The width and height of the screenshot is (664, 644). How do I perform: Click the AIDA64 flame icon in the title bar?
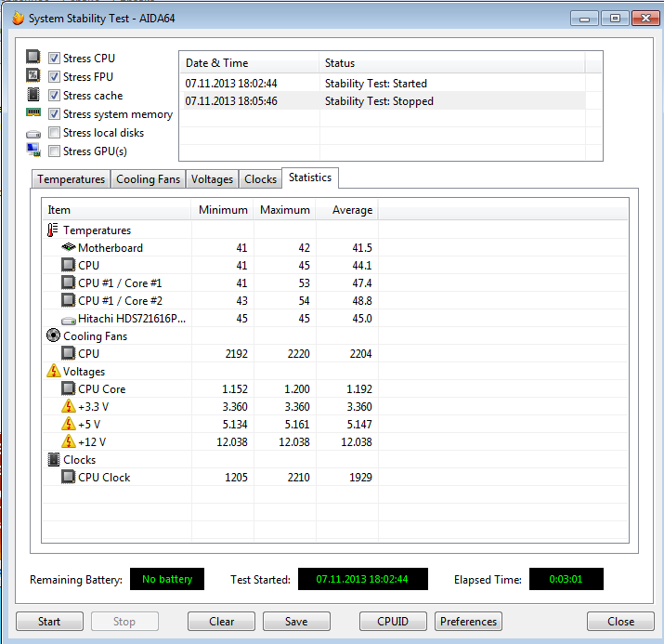coord(18,19)
